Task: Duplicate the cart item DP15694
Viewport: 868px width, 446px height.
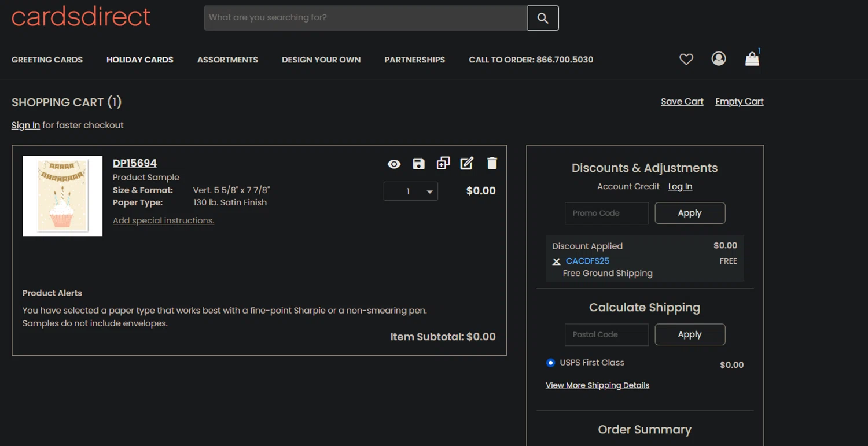Action: tap(443, 164)
